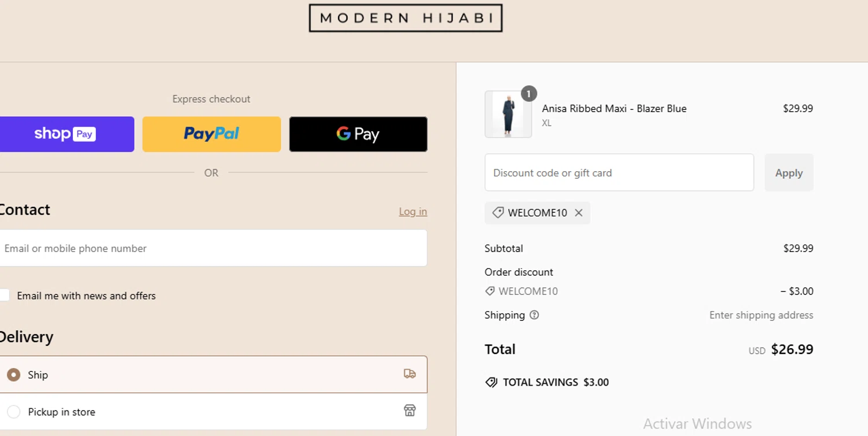Click the Subtotal label
This screenshot has width=868, height=436.
tap(504, 248)
